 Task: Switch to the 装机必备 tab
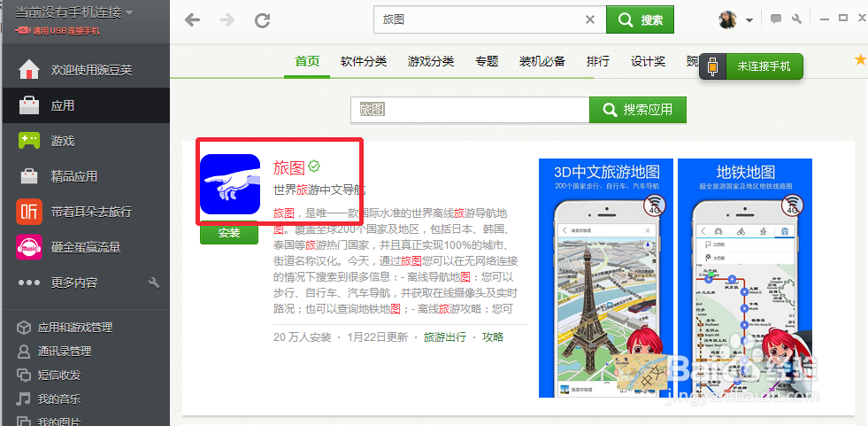click(x=542, y=61)
